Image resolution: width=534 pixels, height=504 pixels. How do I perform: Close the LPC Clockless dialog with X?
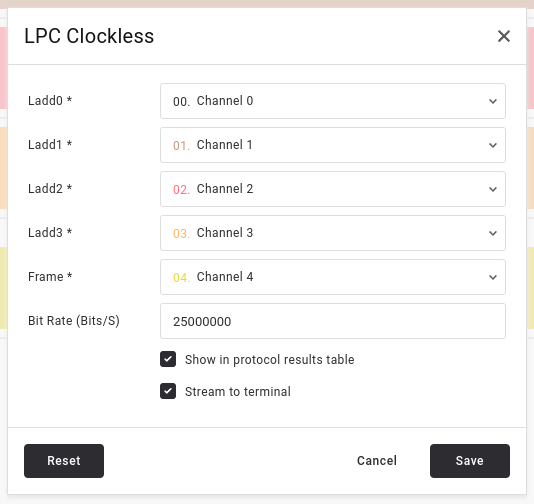point(504,36)
